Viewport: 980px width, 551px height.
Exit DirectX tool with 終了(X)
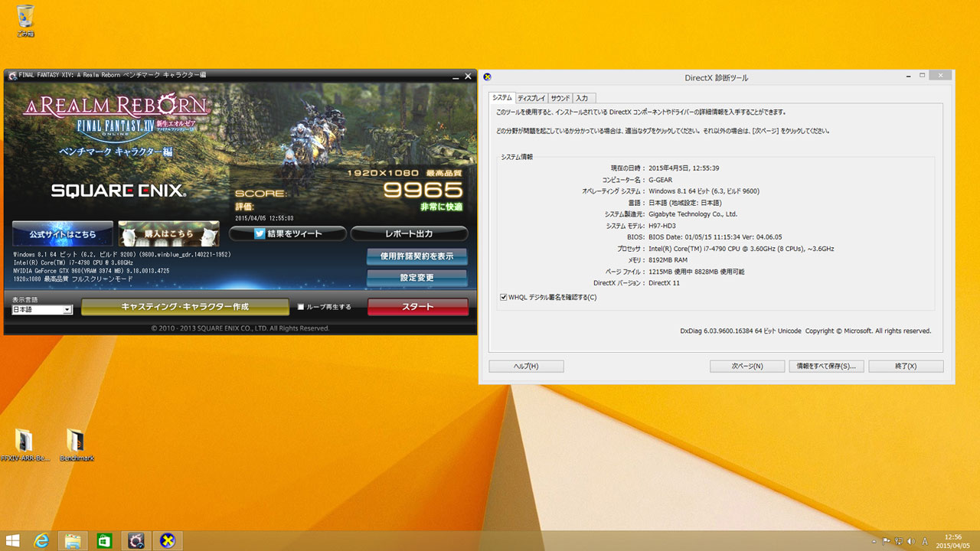(906, 366)
